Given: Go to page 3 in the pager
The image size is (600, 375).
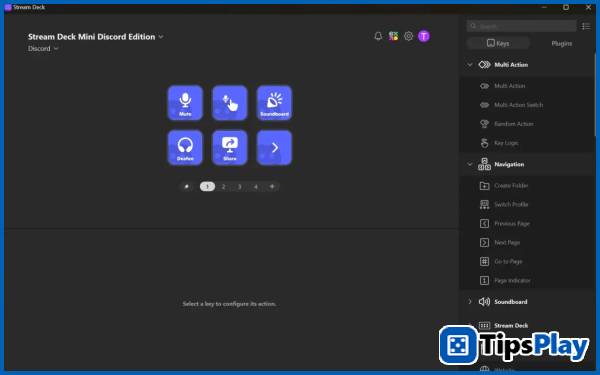Looking at the screenshot, I should 240,187.
